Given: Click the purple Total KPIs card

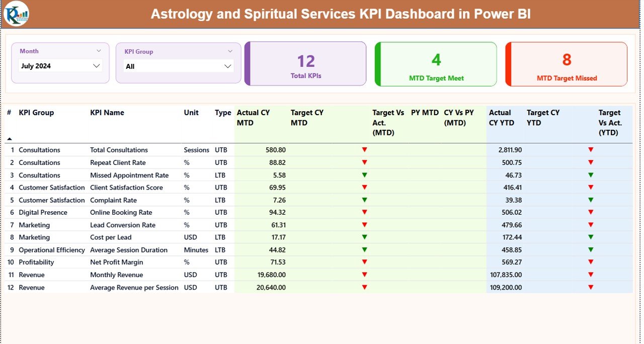Looking at the screenshot, I should 305,63.
